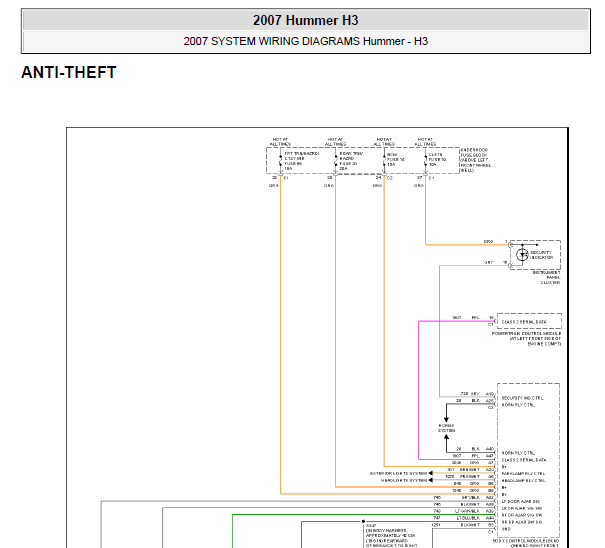Click the up arrow below HORNS SYSTEM
The height and width of the screenshot is (548, 605).
coord(446,438)
